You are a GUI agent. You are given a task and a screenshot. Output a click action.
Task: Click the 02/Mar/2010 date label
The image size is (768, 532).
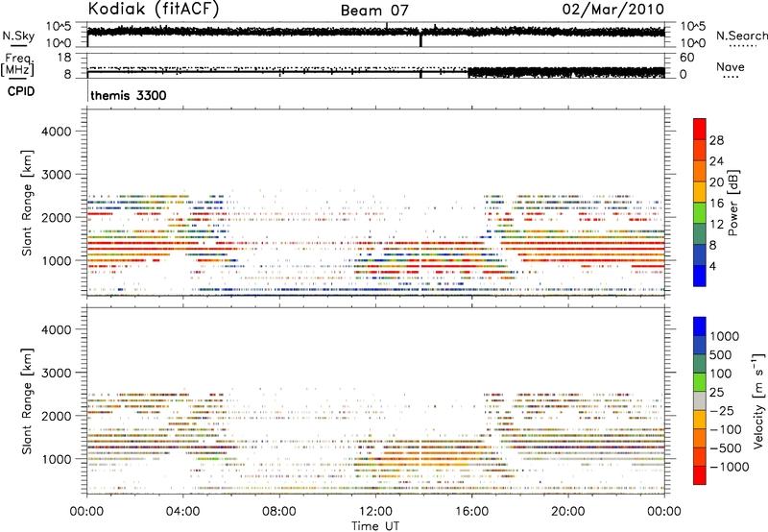[x=612, y=9]
